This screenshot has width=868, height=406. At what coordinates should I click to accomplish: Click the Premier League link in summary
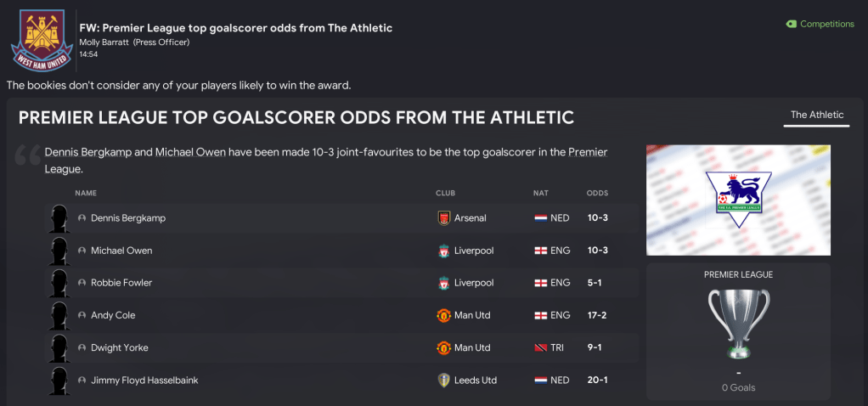[588, 152]
